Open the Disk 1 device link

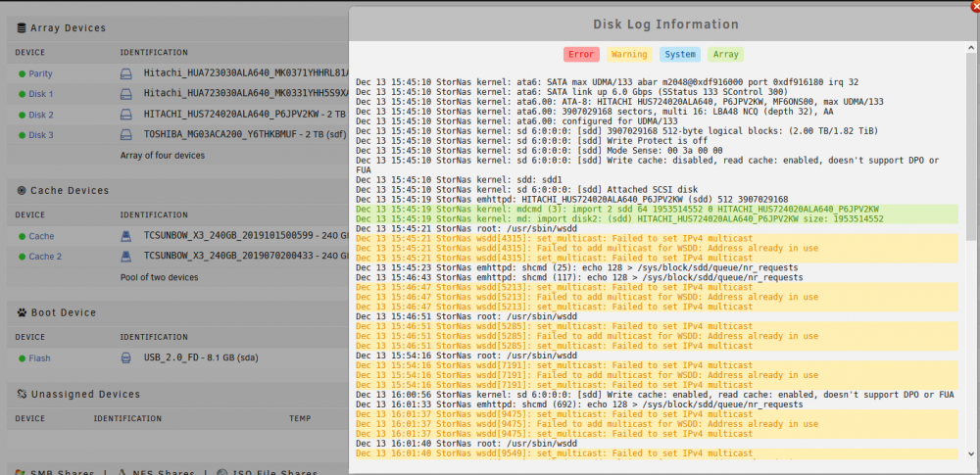pos(41,94)
